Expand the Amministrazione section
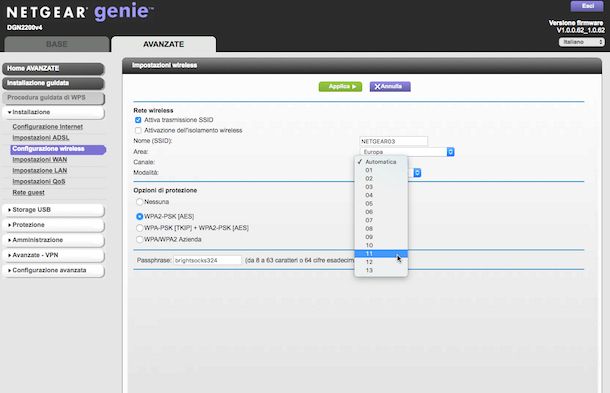 (x=53, y=240)
